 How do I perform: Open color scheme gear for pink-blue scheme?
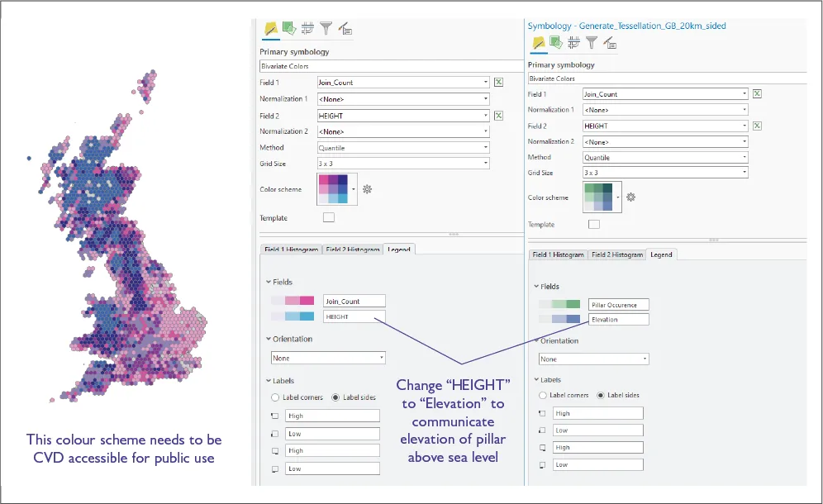click(367, 189)
